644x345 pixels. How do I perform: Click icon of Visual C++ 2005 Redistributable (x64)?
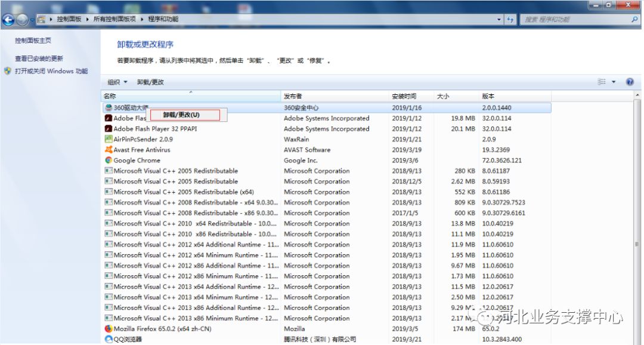109,192
